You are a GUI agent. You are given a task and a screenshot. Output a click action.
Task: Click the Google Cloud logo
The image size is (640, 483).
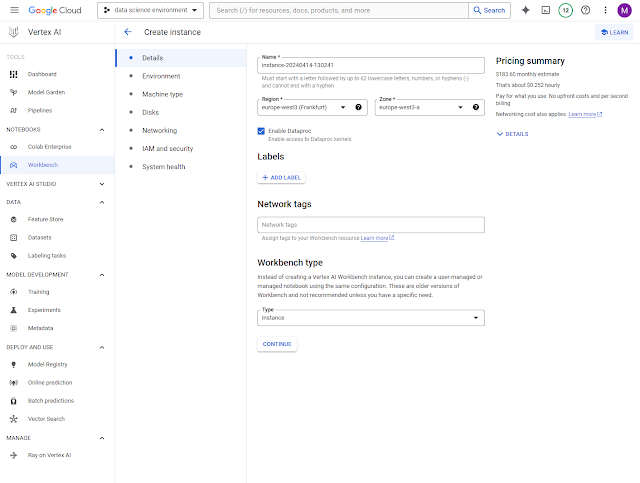click(x=55, y=10)
